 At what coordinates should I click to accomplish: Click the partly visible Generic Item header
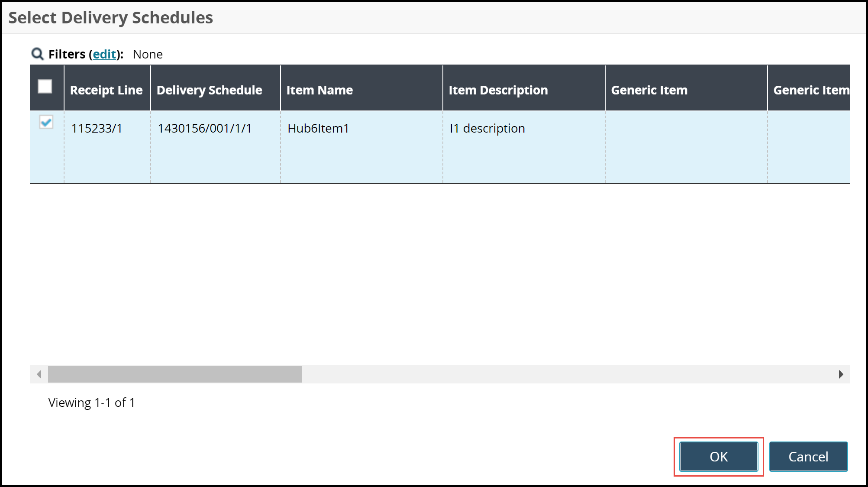pyautogui.click(x=810, y=90)
